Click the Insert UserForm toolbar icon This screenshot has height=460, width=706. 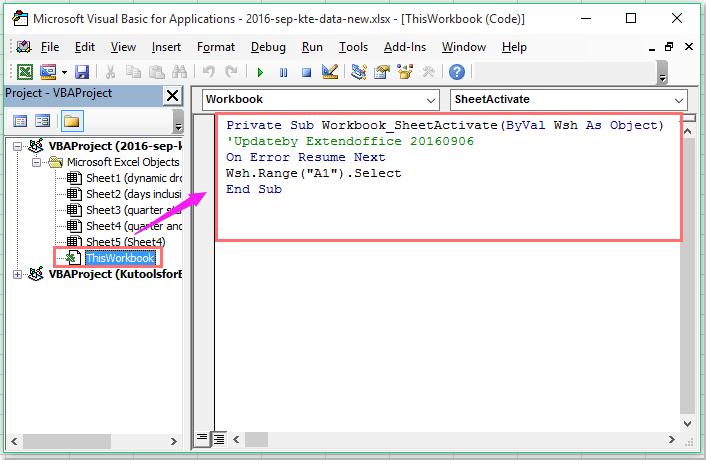(x=48, y=72)
